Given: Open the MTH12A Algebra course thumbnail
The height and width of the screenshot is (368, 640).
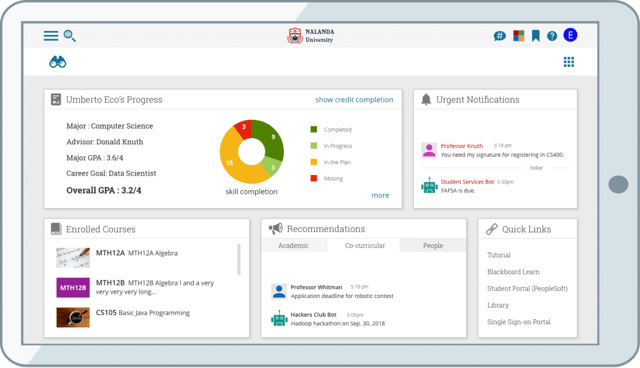Looking at the screenshot, I should tap(73, 257).
